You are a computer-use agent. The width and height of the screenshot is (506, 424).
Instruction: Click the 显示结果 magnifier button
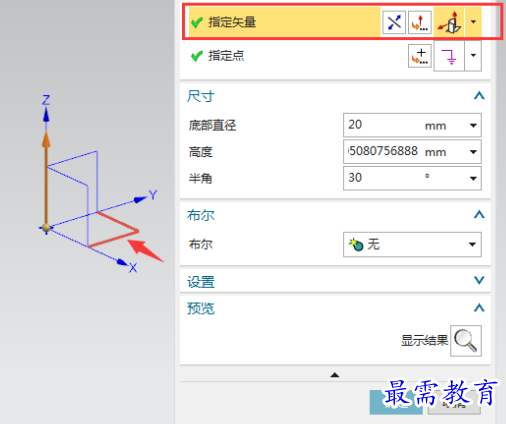466,341
